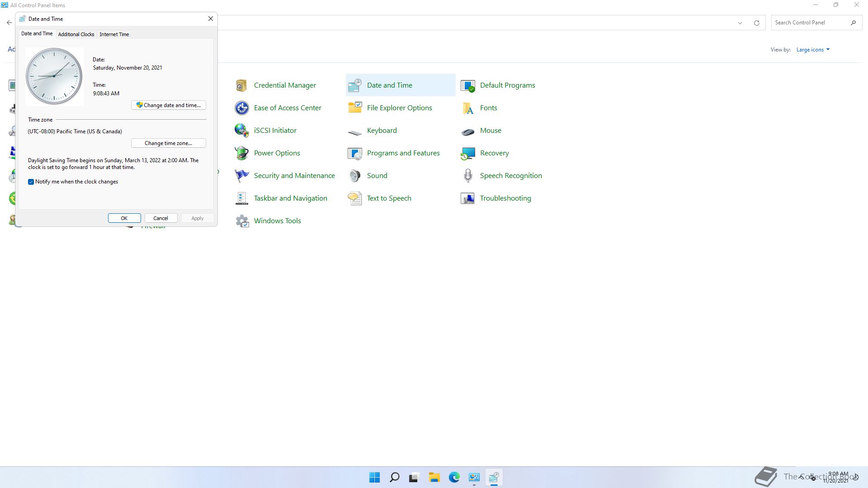The image size is (868, 488).
Task: Click the date Saturday, November 20, 2021
Action: coord(127,68)
